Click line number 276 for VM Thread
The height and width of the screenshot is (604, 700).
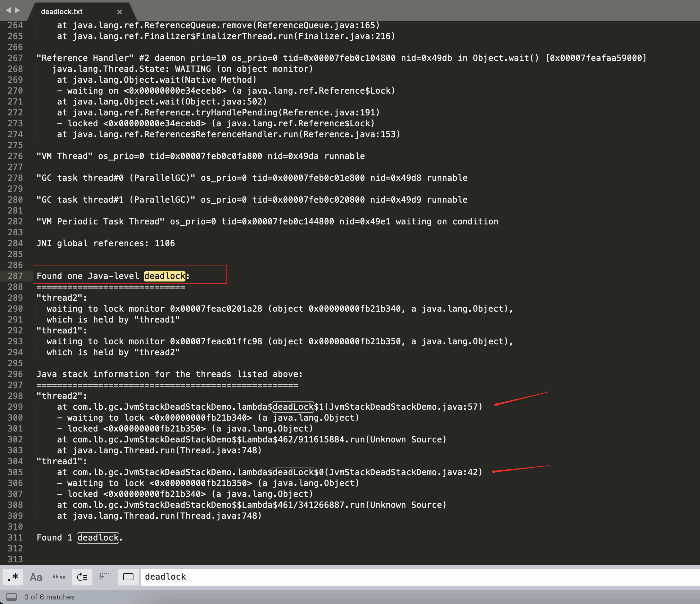click(x=15, y=156)
